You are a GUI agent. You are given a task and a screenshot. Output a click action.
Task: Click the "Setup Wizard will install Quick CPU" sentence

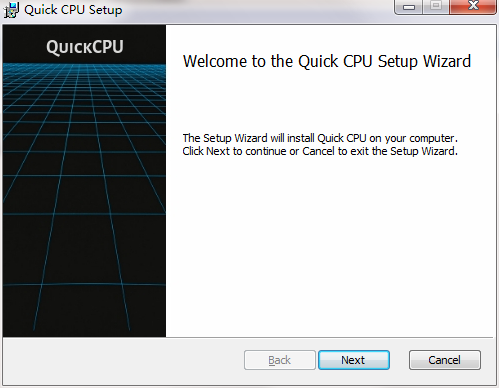[x=320, y=138]
